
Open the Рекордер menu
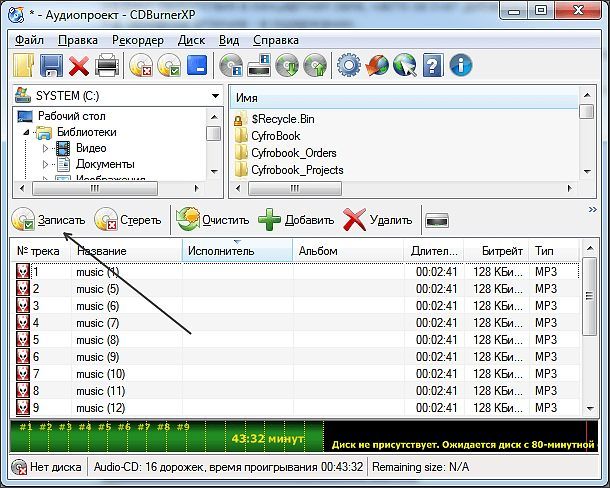pyautogui.click(x=138, y=40)
